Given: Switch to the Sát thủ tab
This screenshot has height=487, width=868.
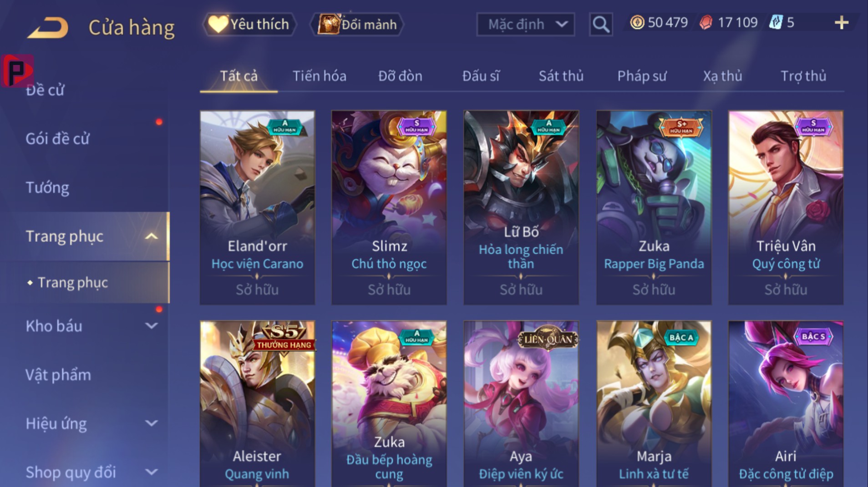Looking at the screenshot, I should pos(561,76).
